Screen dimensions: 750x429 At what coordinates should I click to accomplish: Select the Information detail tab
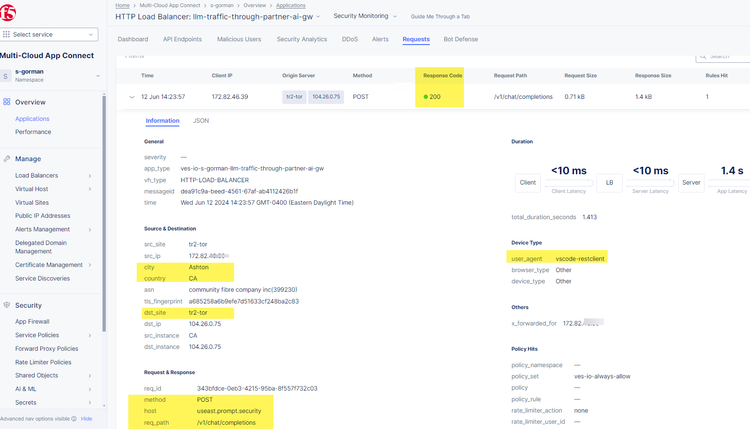pos(163,121)
